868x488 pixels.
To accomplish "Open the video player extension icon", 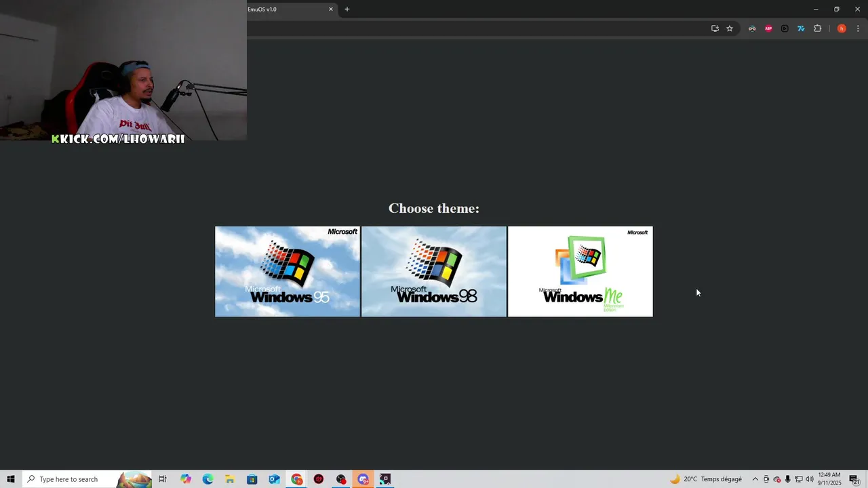I will (785, 28).
